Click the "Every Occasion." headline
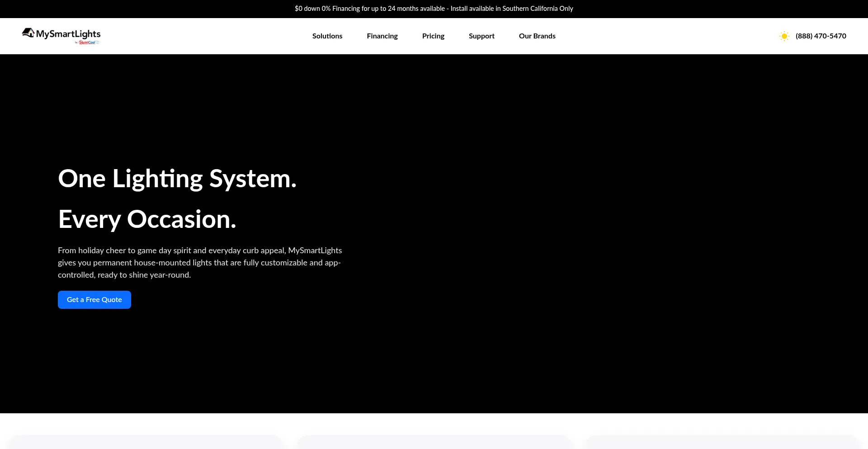Image resolution: width=868 pixels, height=449 pixels. (x=147, y=219)
